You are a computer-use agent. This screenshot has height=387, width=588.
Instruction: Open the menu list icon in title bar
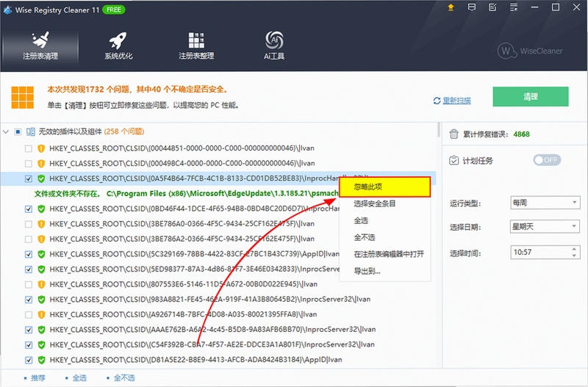pyautogui.click(x=514, y=7)
